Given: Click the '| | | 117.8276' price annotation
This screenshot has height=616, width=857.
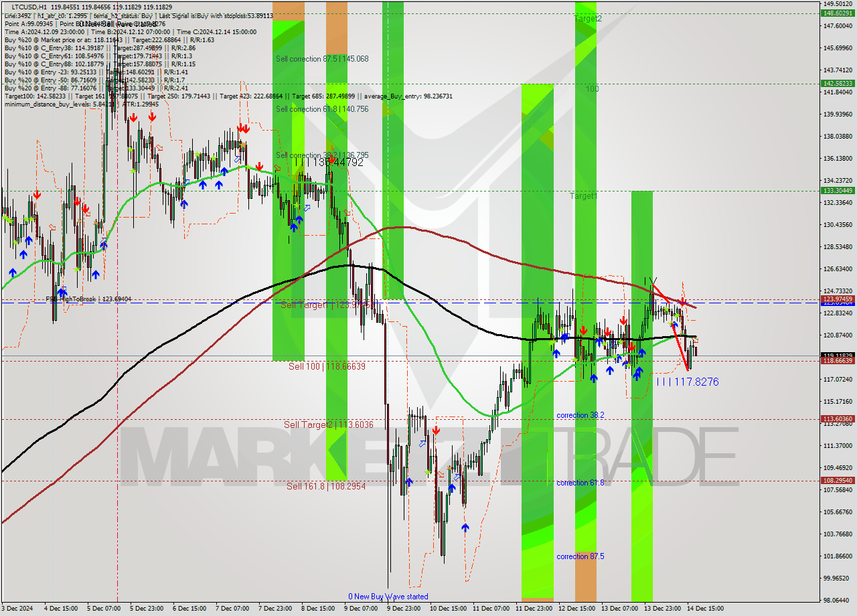Looking at the screenshot, I should [x=688, y=382].
